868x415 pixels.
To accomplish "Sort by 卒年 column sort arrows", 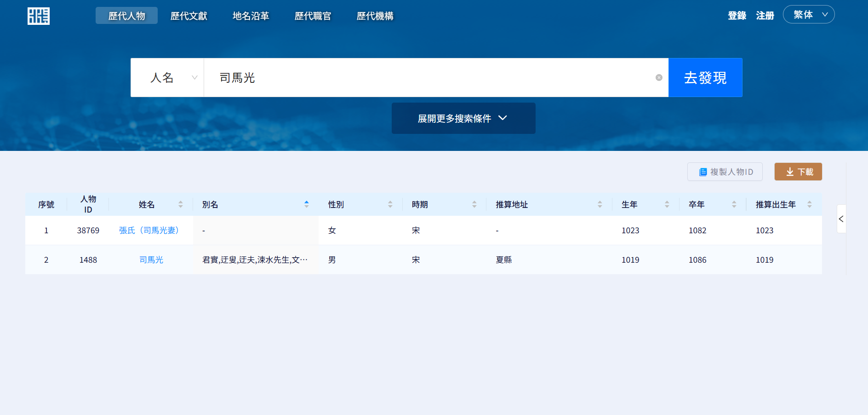I will [x=734, y=204].
